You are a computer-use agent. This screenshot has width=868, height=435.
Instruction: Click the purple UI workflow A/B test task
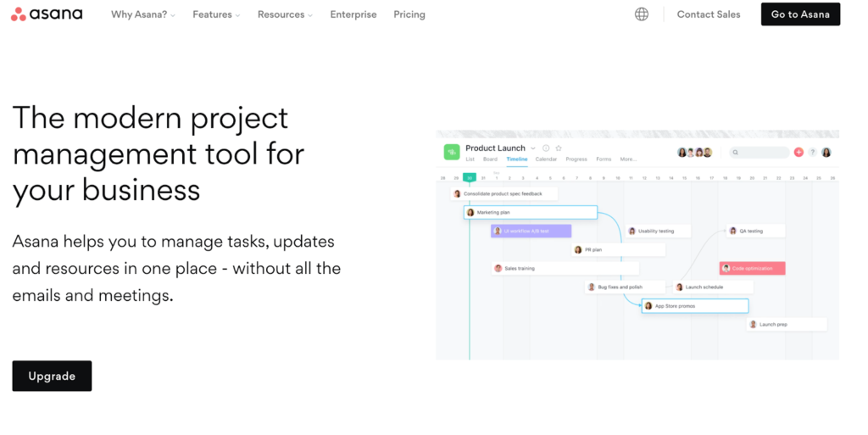coord(531,231)
